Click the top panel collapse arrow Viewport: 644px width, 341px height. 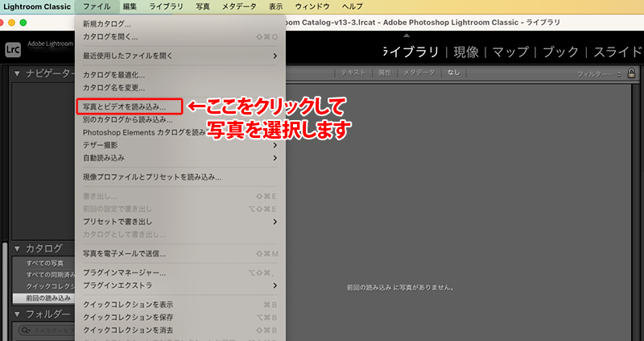[x=407, y=35]
